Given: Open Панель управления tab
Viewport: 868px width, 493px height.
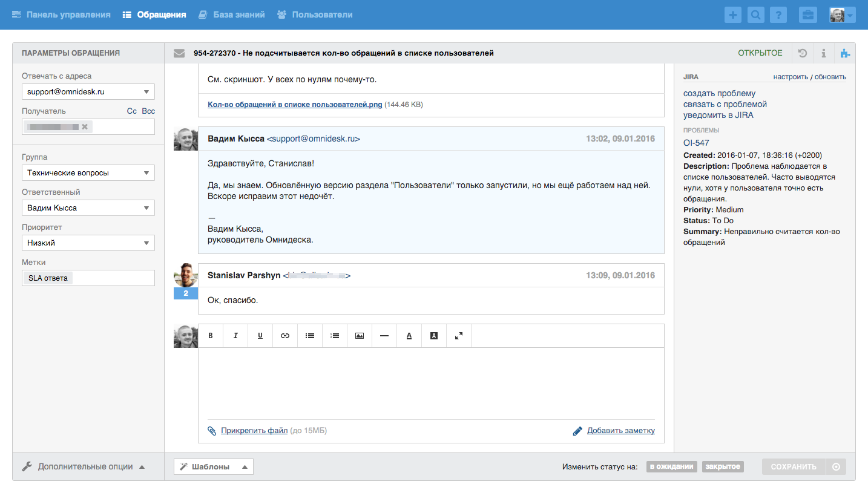Looking at the screenshot, I should tap(61, 15).
